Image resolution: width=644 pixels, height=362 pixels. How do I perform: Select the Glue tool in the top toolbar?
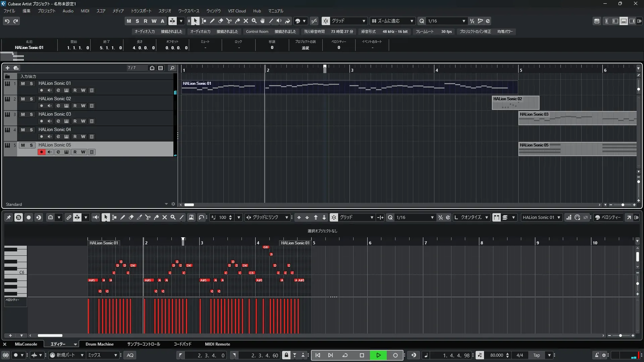(x=237, y=21)
